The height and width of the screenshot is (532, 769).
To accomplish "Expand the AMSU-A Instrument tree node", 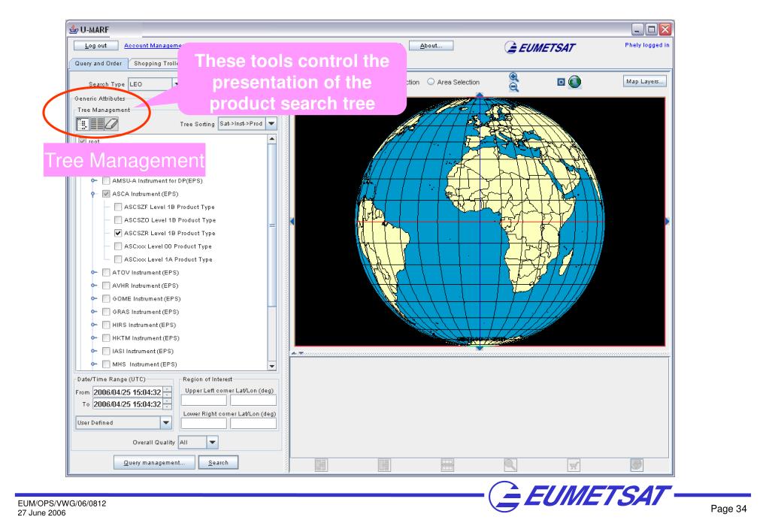I will point(94,180).
